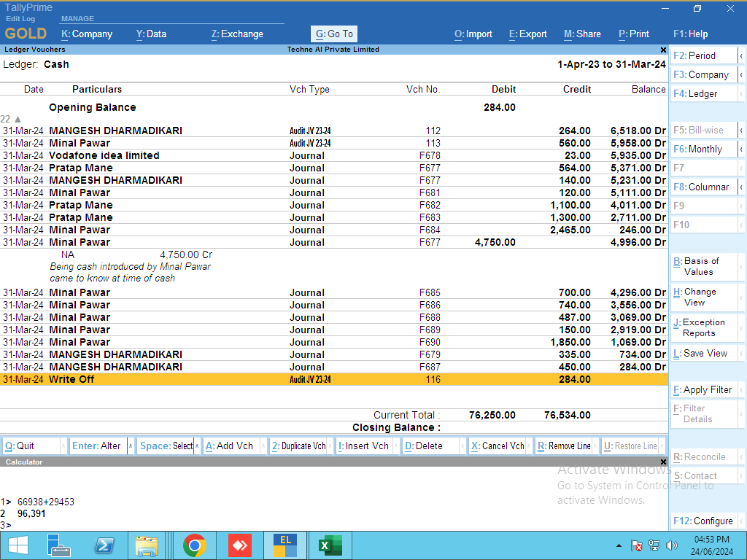Viewport: 747px width, 560px height.
Task: Click the TallyPrime Edit Log taskbar icon
Action: click(x=285, y=545)
